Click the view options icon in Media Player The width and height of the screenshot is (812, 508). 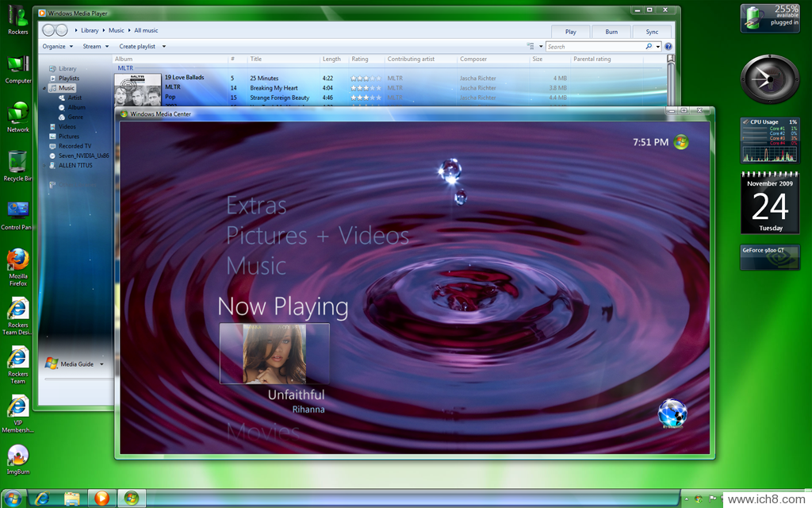click(x=530, y=47)
